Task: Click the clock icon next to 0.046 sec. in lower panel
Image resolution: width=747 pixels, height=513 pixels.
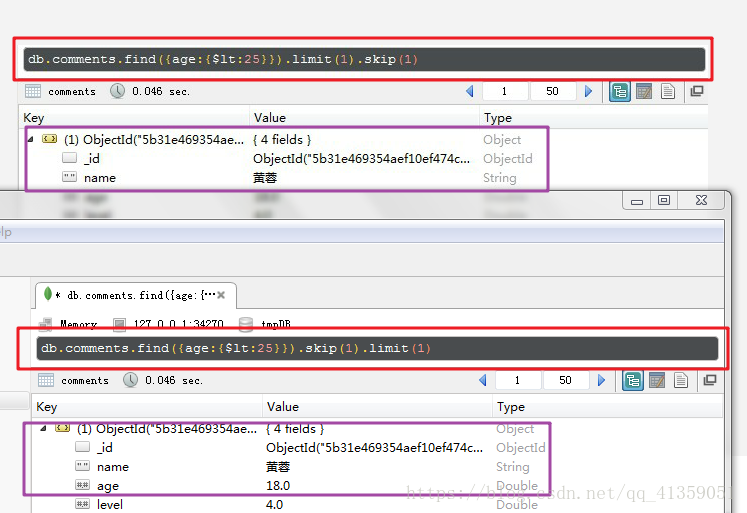Action: point(130,380)
